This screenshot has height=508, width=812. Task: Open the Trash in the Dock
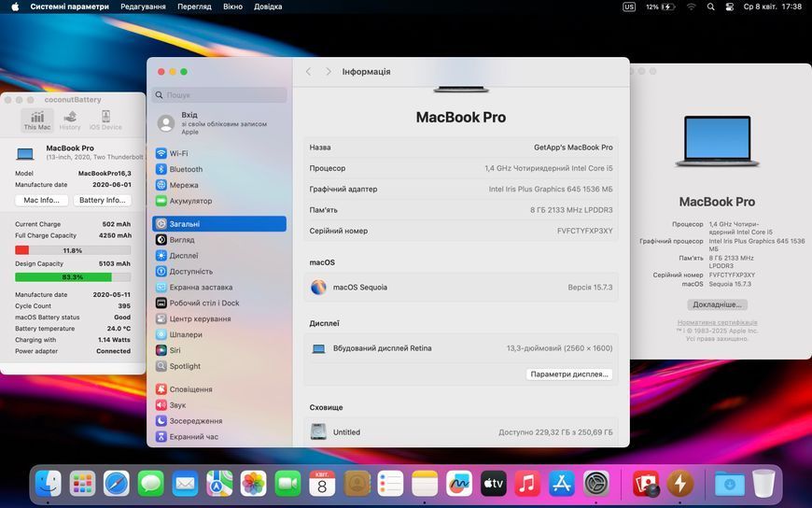(763, 484)
